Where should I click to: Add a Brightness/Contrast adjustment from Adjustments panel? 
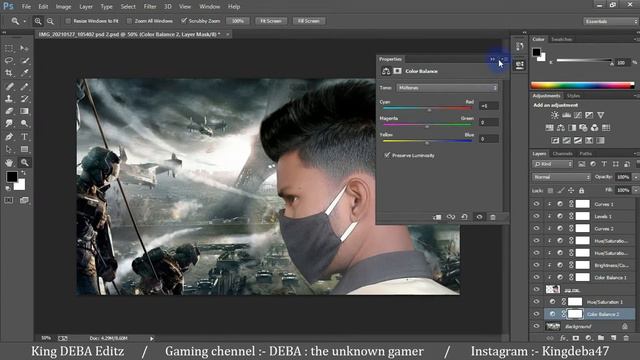555,116
